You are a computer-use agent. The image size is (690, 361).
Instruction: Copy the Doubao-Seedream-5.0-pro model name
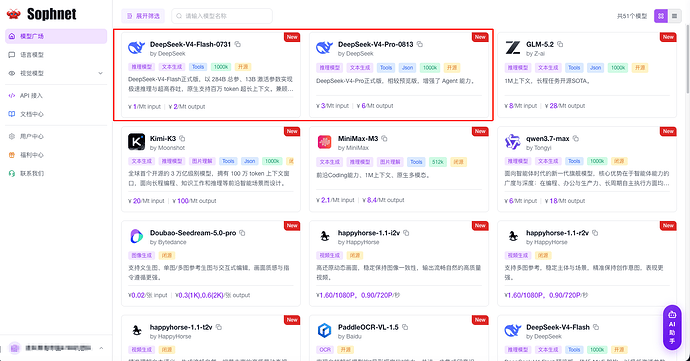click(x=242, y=232)
